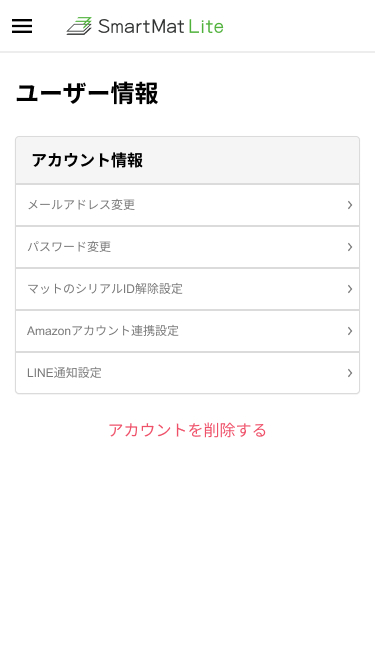Screen dimensions: 375x667
Task: Open the hamburger navigation menu
Action: [22, 26]
